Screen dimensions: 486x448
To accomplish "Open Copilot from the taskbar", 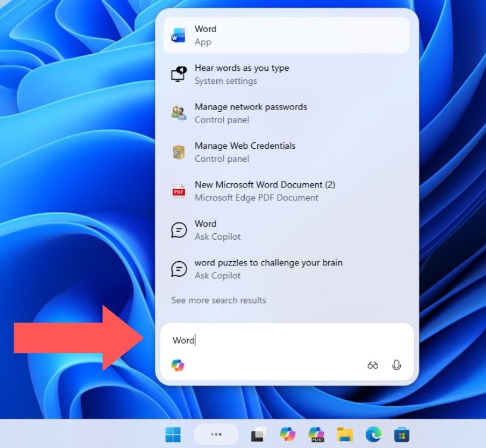I will tap(288, 435).
